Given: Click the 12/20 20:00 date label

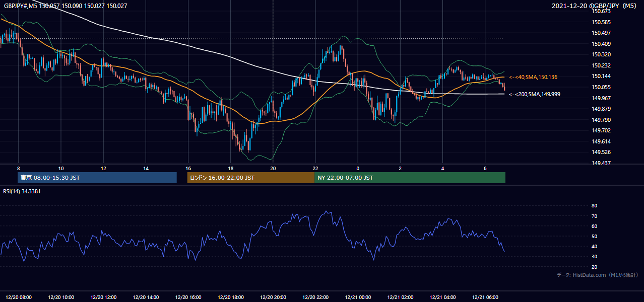Looking at the screenshot, I should point(273,297).
